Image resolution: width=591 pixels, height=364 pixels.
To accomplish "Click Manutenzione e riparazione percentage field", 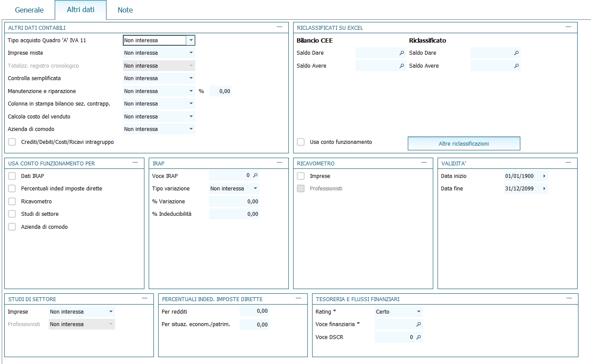I will [x=220, y=91].
